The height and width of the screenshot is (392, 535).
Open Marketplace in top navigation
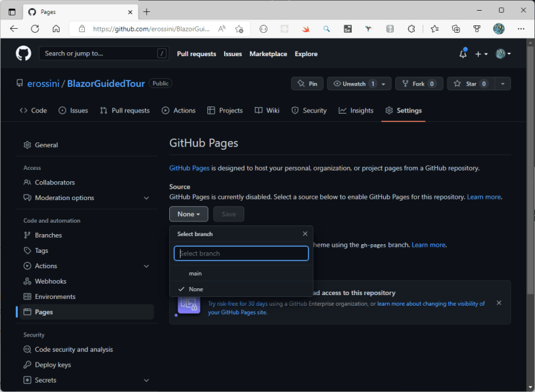coord(268,54)
